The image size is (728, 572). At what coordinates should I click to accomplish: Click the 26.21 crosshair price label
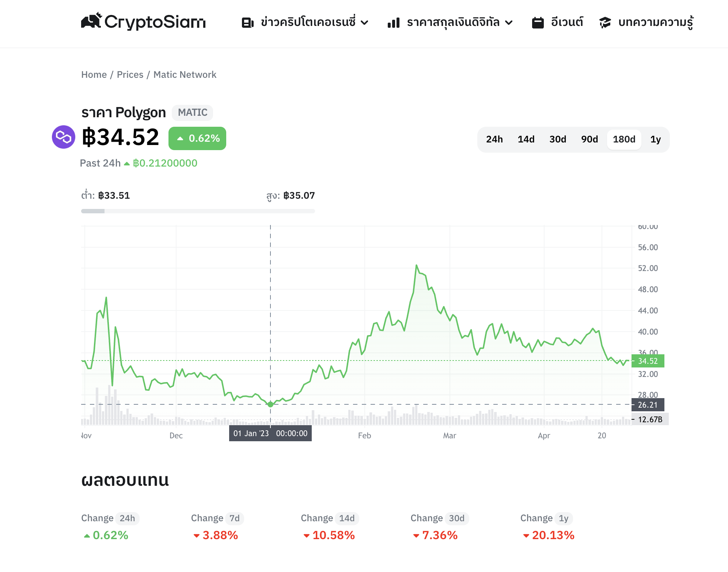(x=648, y=405)
